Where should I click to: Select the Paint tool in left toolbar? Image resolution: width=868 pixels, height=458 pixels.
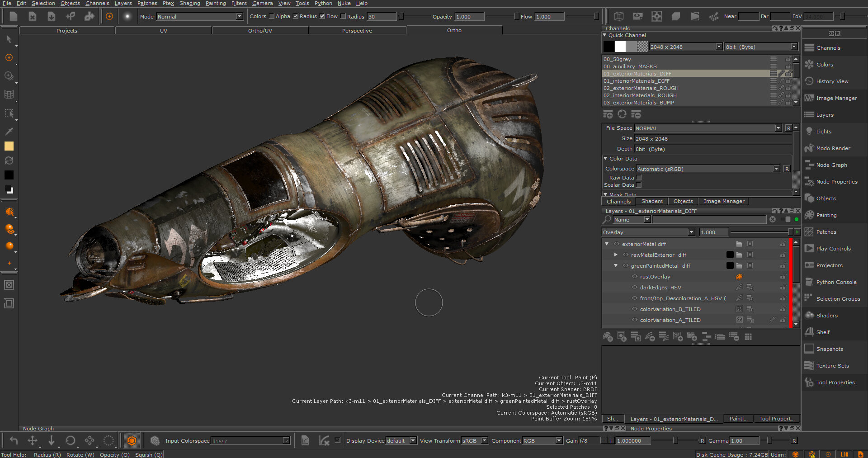pos(9,57)
